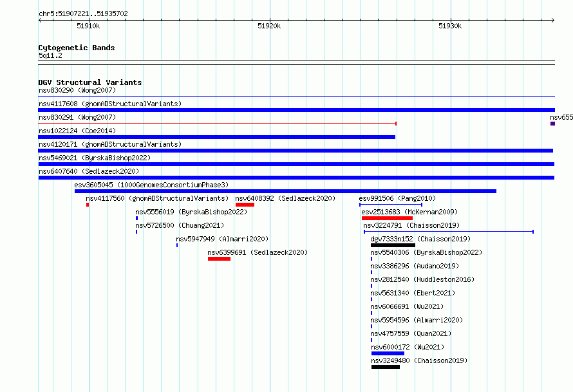Open nsv5556019 (ByrskaBishop2022) label
Viewport: 573px width, 392px height.
click(191, 212)
